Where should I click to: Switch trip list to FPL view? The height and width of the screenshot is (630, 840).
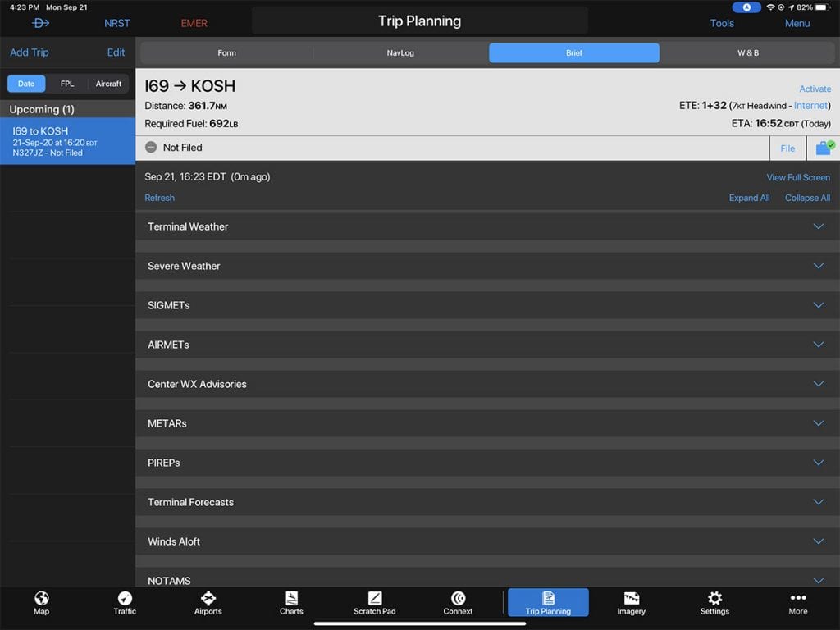(x=67, y=83)
